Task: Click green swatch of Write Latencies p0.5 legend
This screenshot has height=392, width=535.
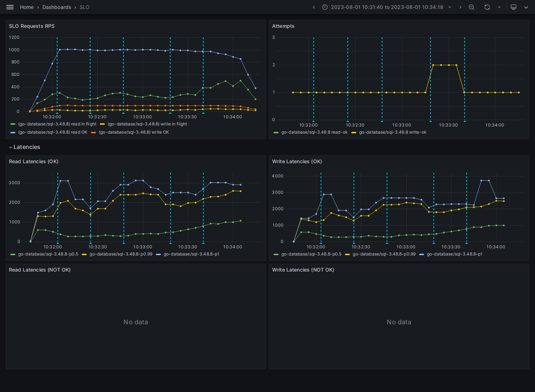Action: click(276, 254)
